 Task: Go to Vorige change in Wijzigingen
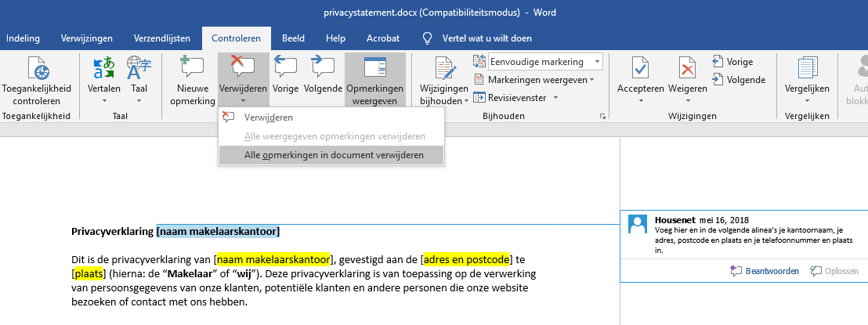tap(733, 62)
